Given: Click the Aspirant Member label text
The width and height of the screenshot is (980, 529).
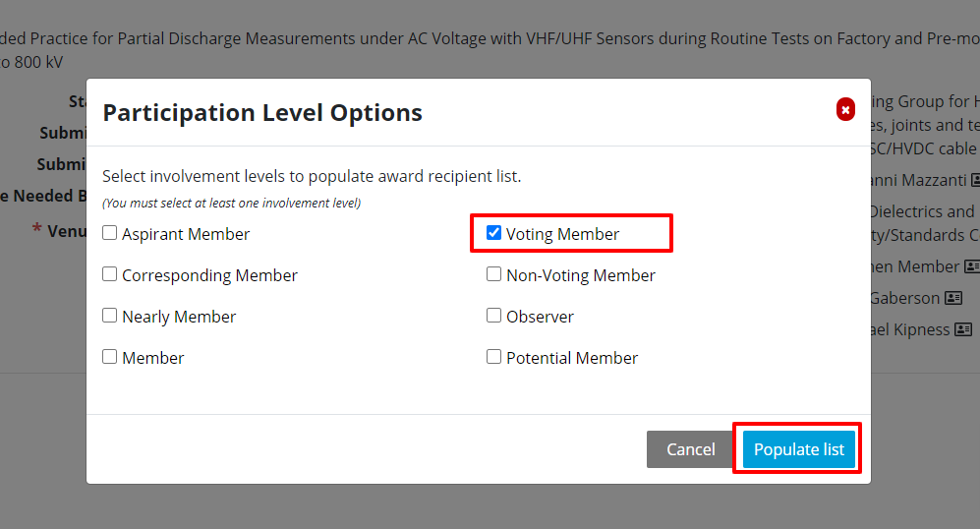Looking at the screenshot, I should click(x=186, y=234).
